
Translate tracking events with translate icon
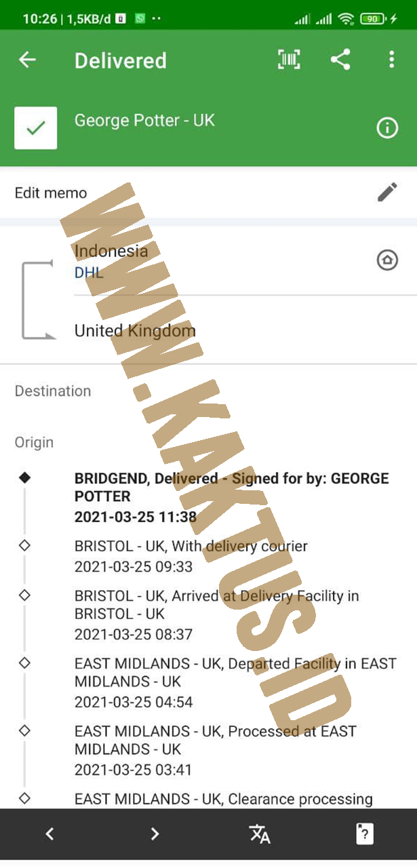point(260,834)
